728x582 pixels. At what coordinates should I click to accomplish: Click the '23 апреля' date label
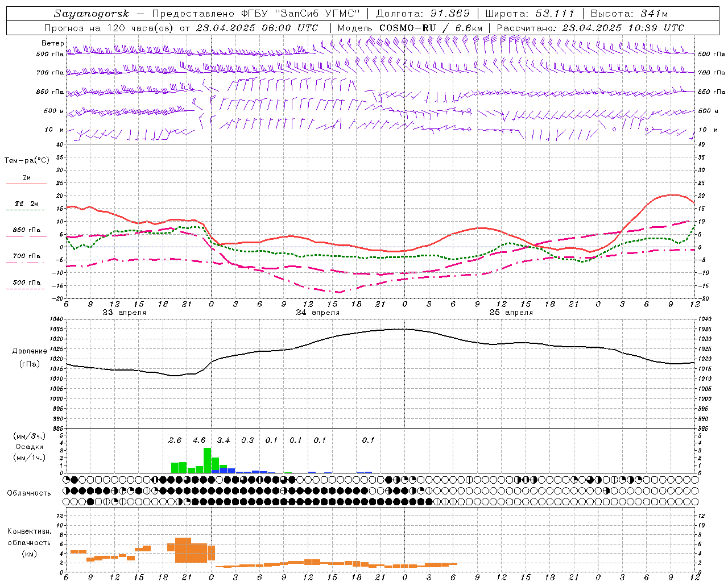tap(124, 313)
